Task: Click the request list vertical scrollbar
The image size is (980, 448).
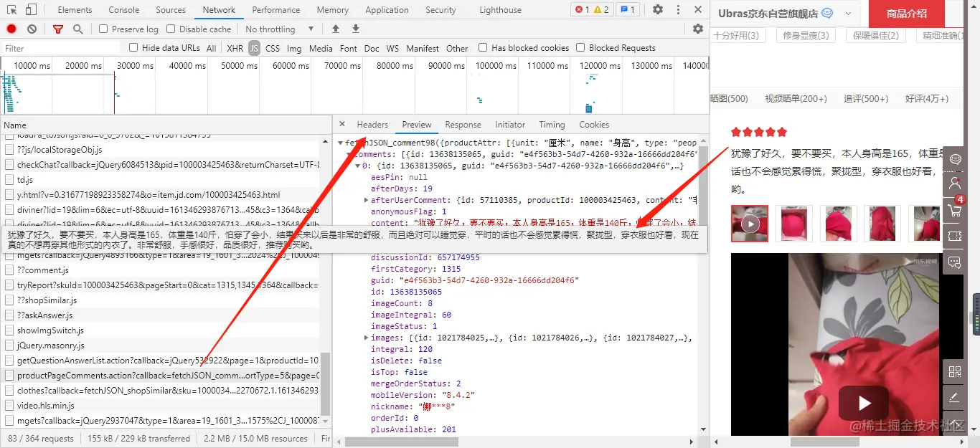Action: (326, 383)
